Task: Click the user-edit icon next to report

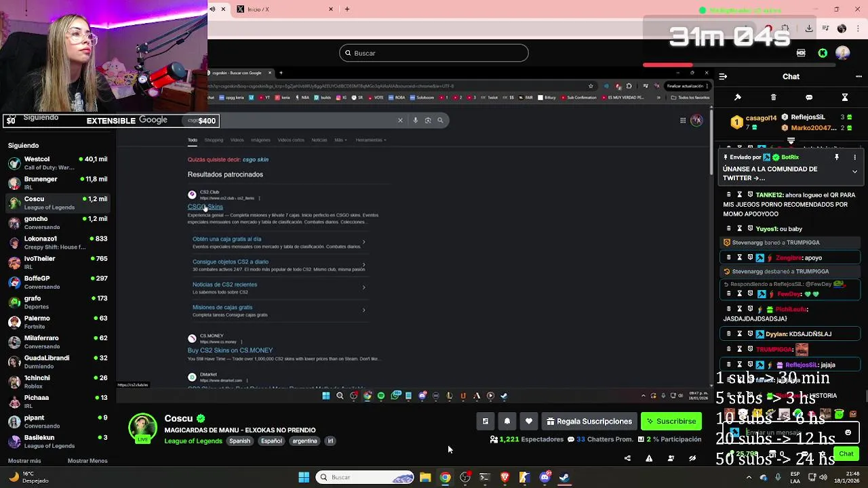Action: click(671, 459)
